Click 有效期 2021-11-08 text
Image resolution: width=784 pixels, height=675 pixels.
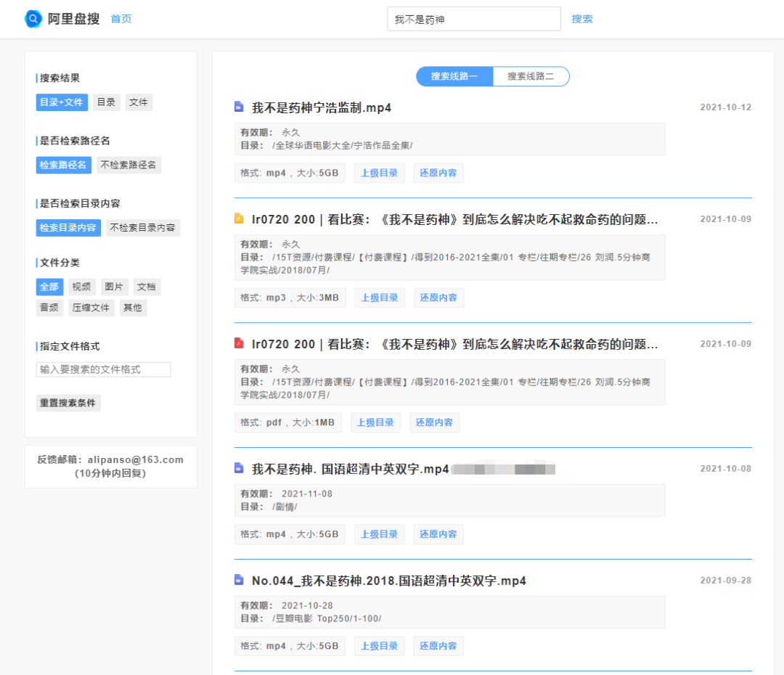(x=287, y=494)
